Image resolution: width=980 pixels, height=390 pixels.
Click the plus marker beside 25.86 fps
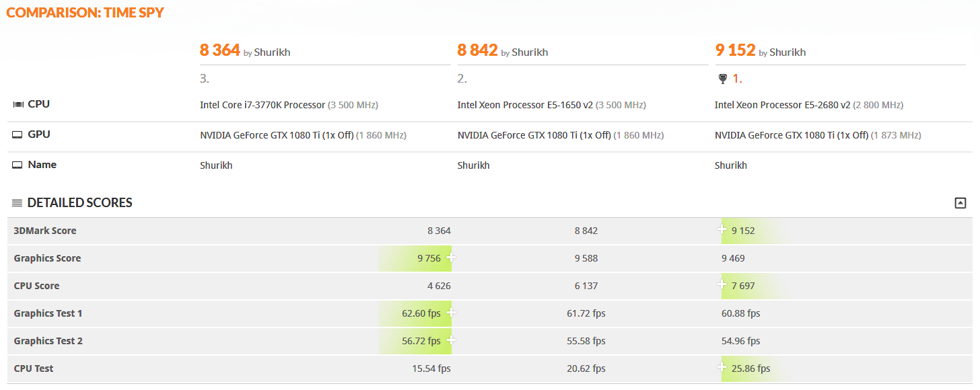coord(722,368)
